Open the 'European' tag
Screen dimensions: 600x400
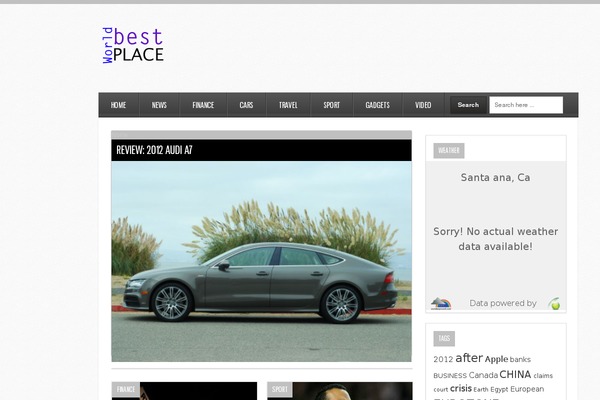(x=527, y=389)
